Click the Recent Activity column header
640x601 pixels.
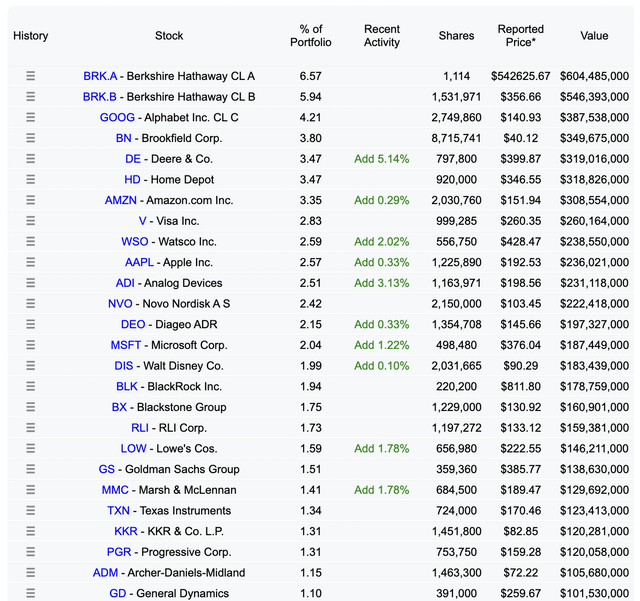coord(382,36)
